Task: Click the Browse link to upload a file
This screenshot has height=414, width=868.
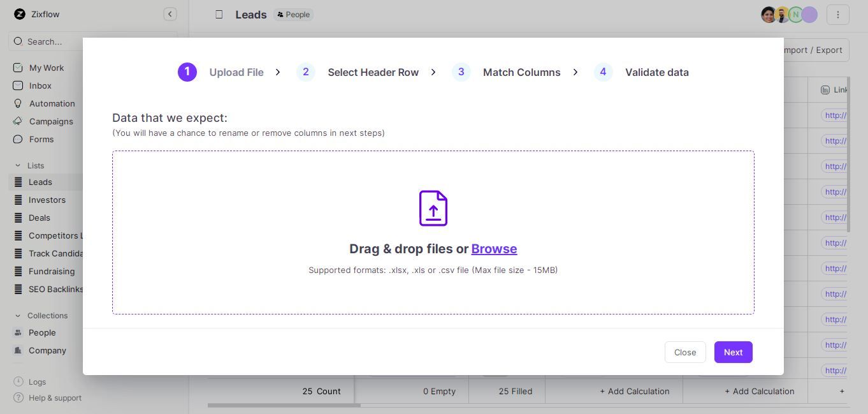Action: pyautogui.click(x=494, y=249)
